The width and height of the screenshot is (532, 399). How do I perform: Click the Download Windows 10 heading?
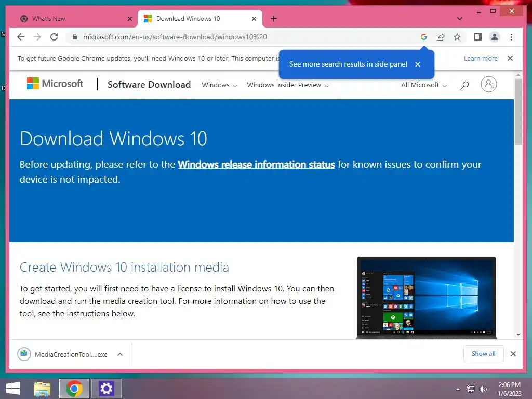coord(113,139)
